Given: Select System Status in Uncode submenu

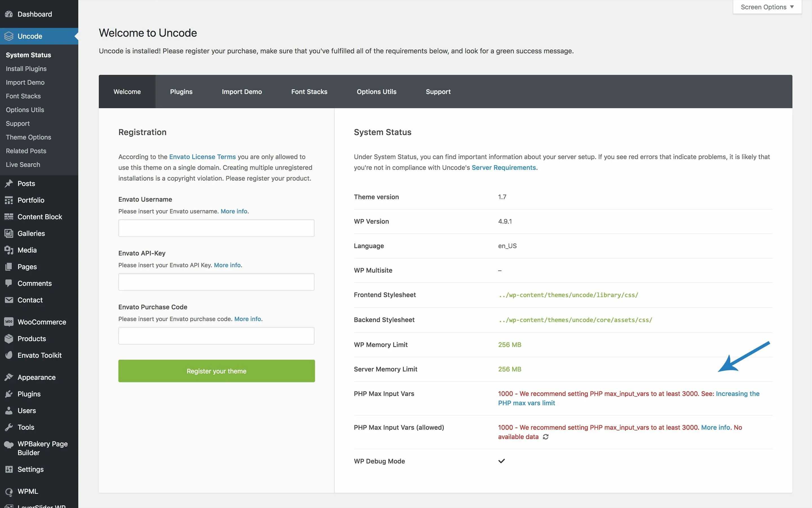Looking at the screenshot, I should click(28, 55).
